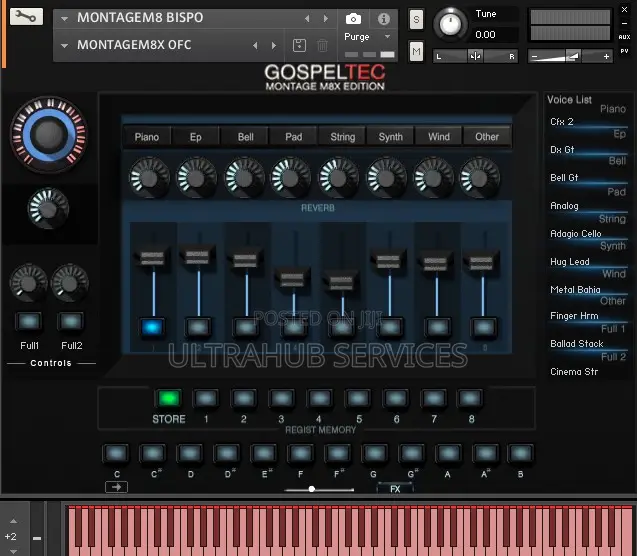The image size is (637, 556).
Task: Expand the MONTAGEM8 BISPO instrument dropdown
Action: 64,19
